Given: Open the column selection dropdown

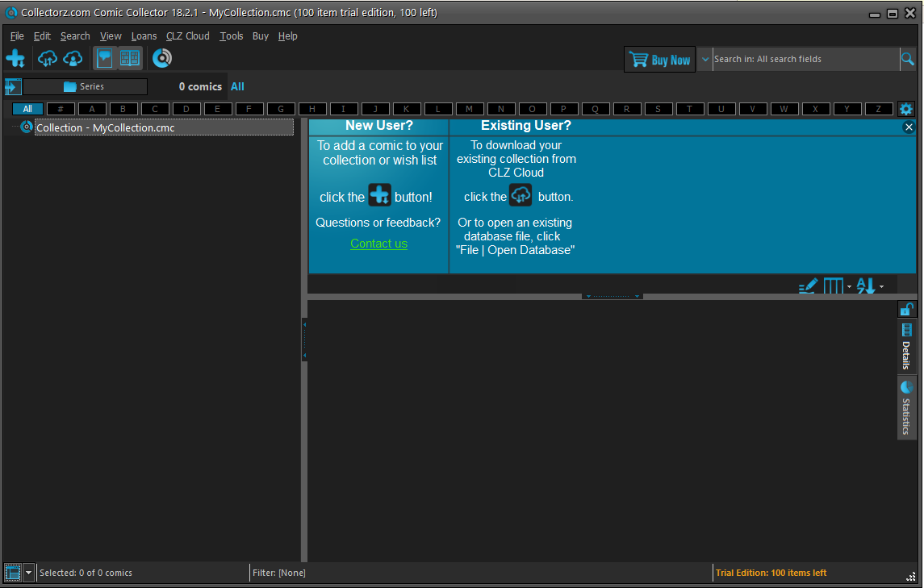Looking at the screenshot, I should tap(837, 286).
